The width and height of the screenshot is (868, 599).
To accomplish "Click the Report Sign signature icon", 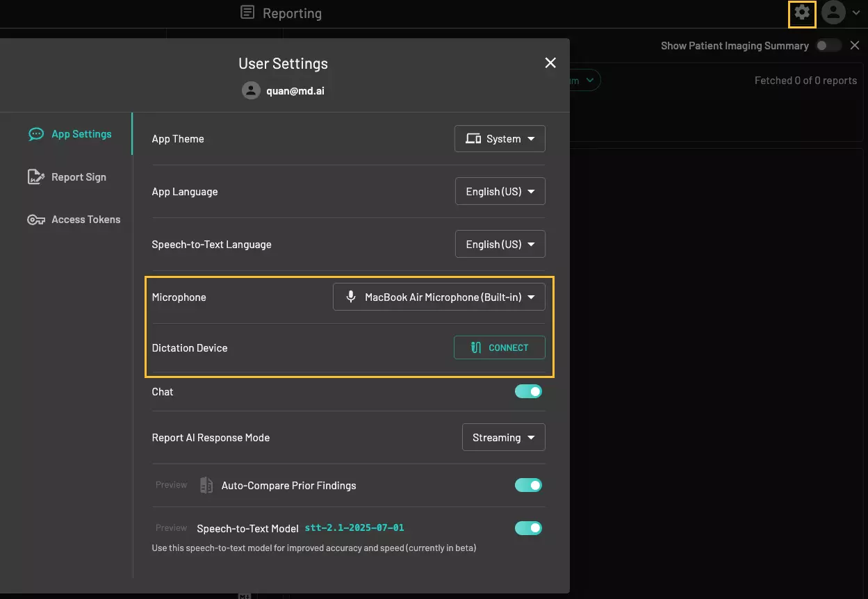I will [36, 177].
